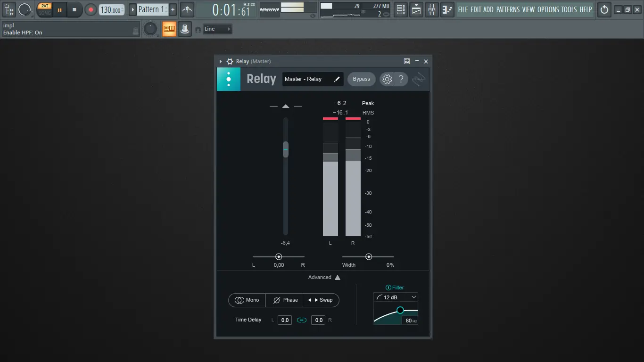644x362 pixels.
Task: Click the right Time Delay value field
Action: (x=319, y=321)
